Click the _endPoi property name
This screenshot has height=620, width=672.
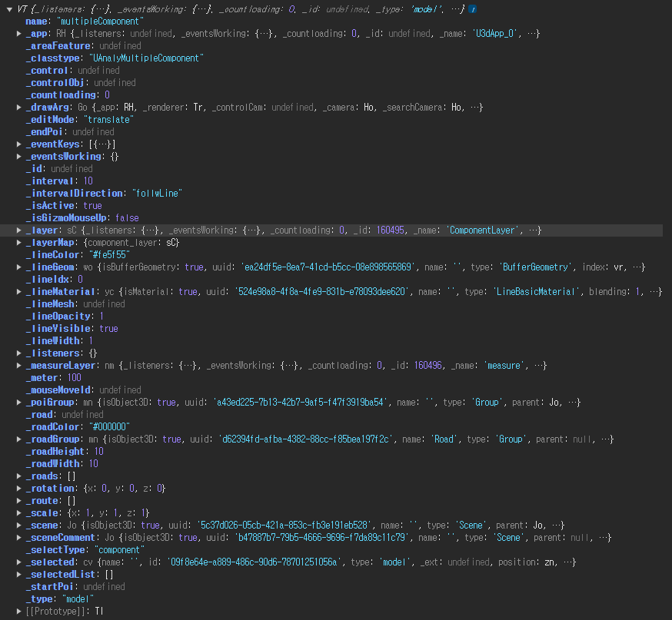pos(46,131)
